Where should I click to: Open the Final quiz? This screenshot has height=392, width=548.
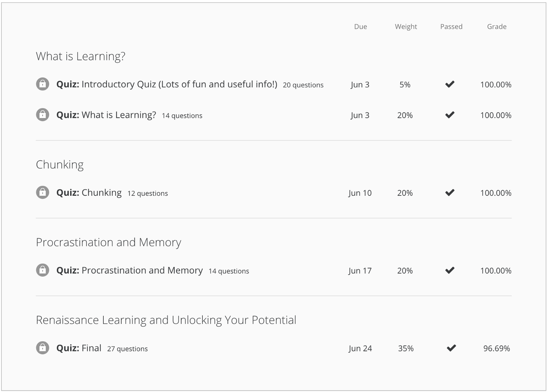point(79,348)
